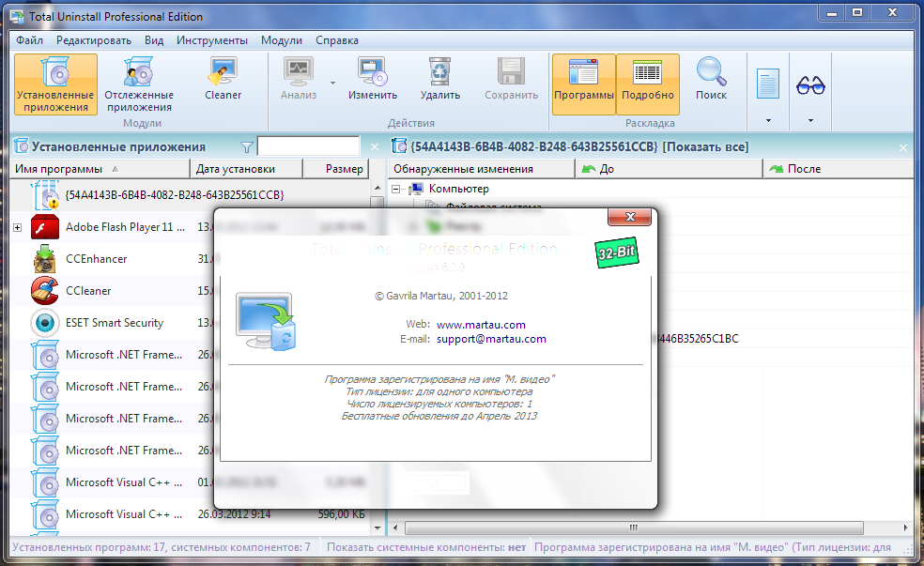Click the Установленные приложения panel header icon

[22, 146]
